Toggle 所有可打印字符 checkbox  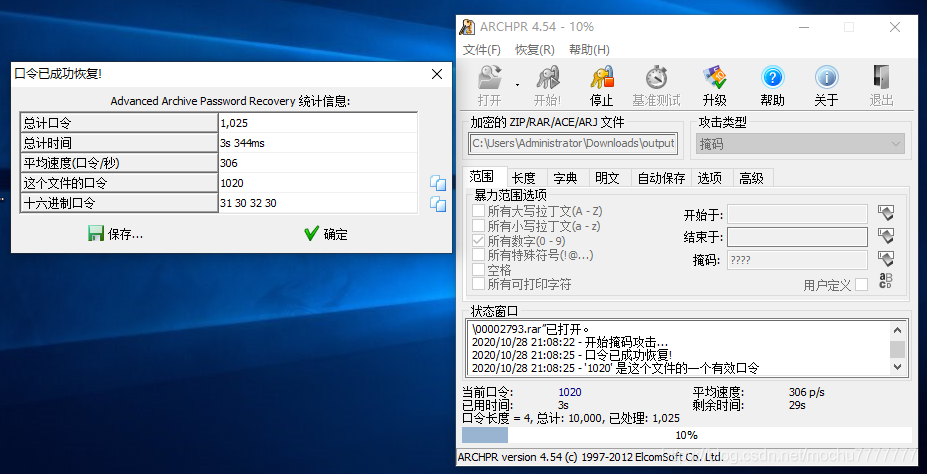click(x=478, y=284)
